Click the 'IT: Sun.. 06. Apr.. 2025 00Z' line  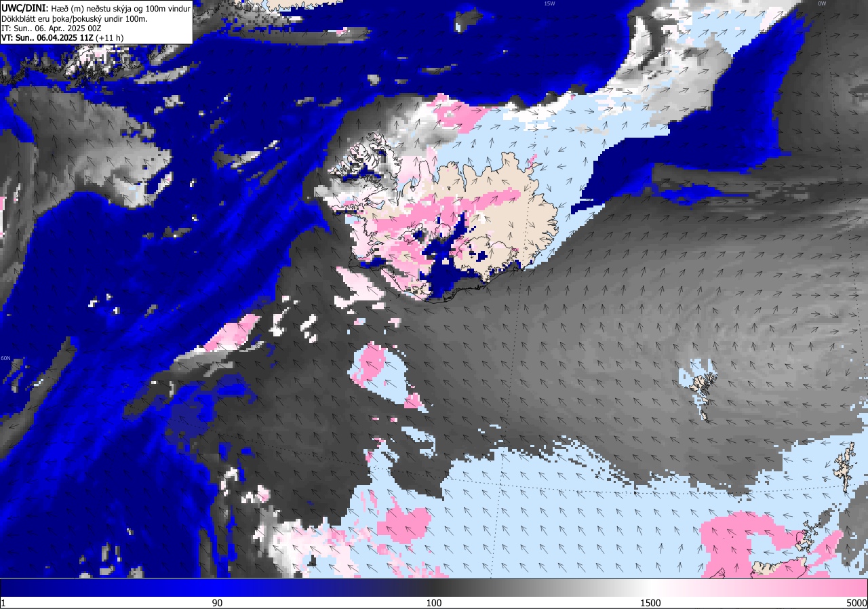(53, 28)
